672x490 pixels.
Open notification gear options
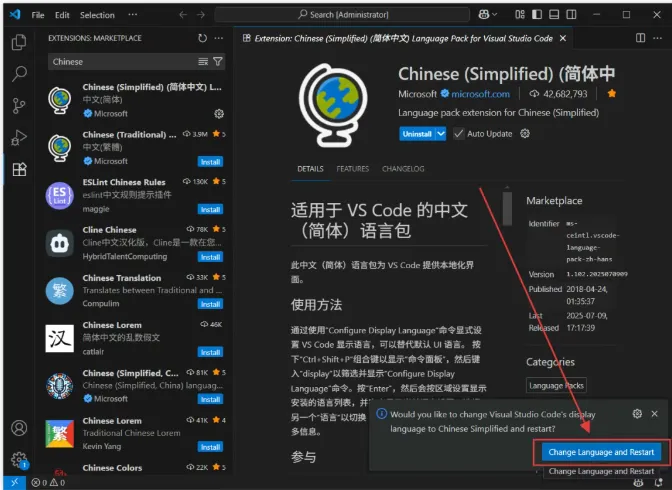coord(637,414)
